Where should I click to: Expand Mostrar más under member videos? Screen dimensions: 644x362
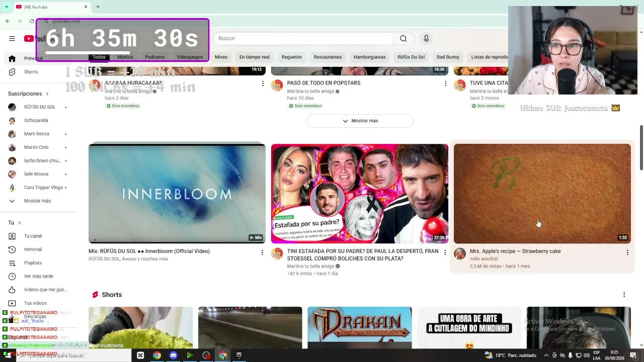click(360, 121)
